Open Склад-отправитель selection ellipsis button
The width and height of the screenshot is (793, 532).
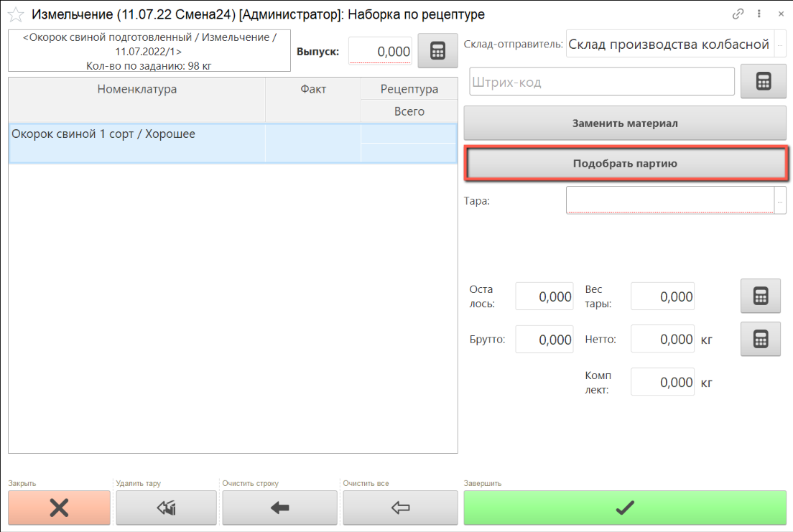coord(781,45)
